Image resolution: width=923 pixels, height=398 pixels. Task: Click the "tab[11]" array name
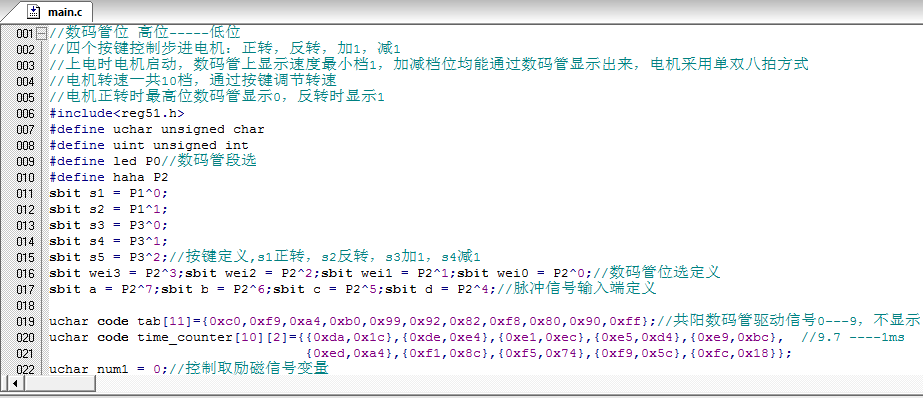click(x=165, y=321)
